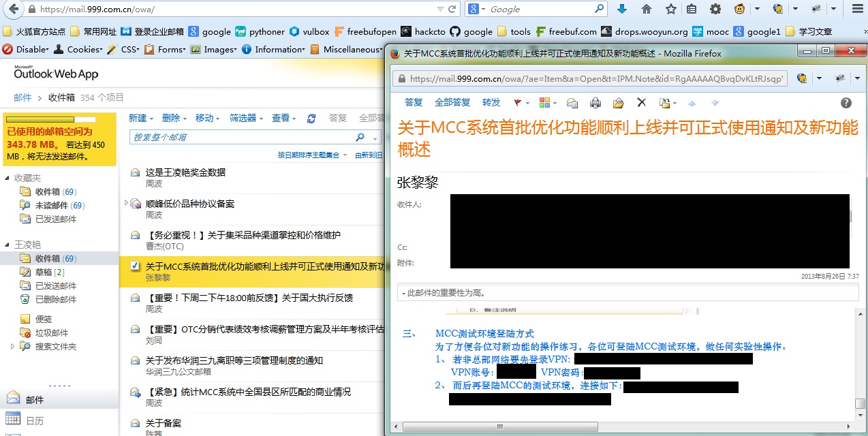Open the vulbox bookmark
Screen dimensions: 868x436
pos(309,31)
